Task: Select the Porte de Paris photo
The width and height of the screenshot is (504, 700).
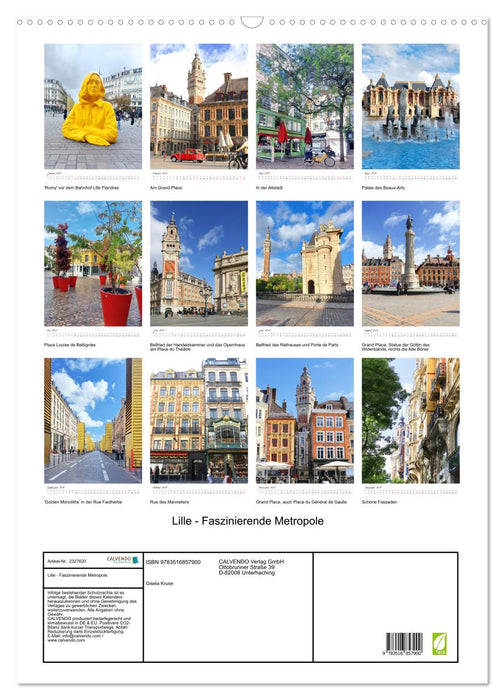Action: tap(305, 263)
